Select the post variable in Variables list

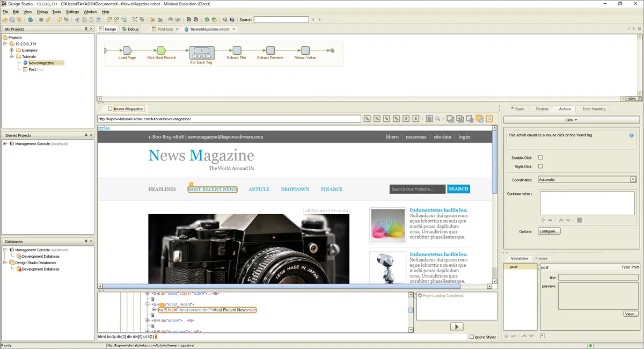click(x=521, y=267)
